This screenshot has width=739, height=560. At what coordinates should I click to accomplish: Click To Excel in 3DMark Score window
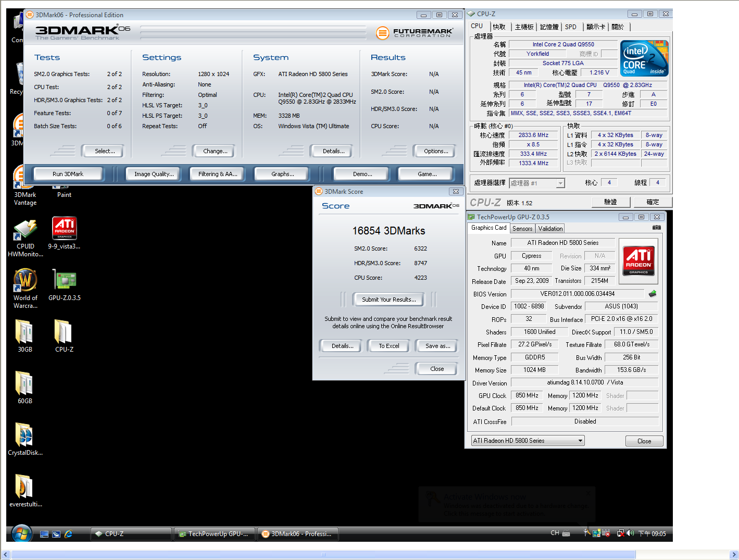click(x=389, y=346)
